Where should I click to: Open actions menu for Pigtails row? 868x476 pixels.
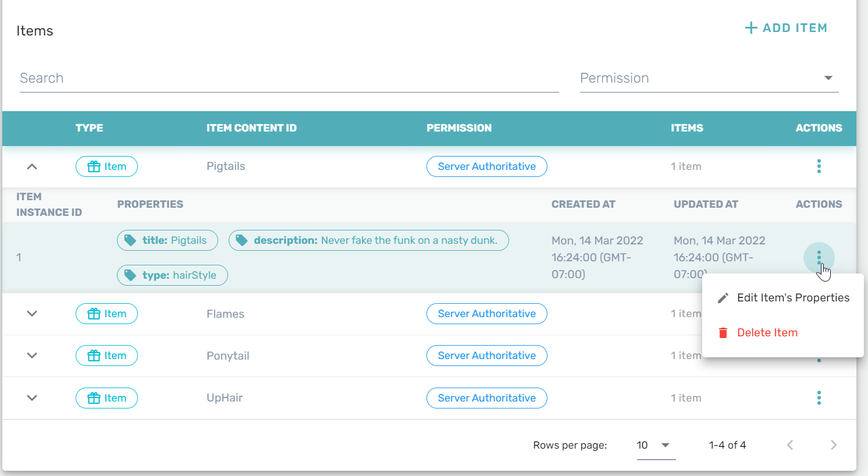[x=819, y=166]
